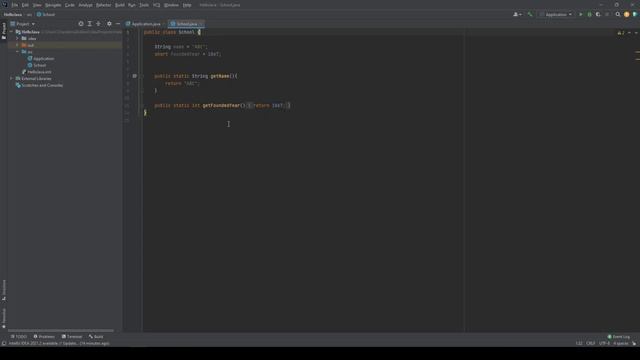
Task: Click the run gutter icon beside getName
Action: point(135,76)
